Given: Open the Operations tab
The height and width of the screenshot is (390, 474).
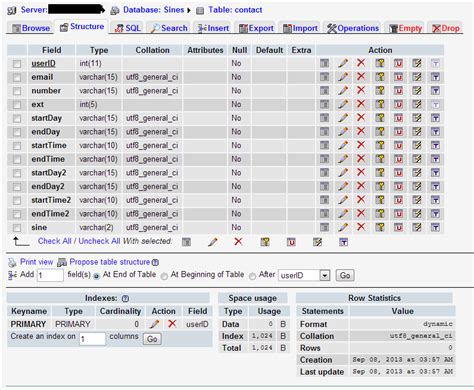Looking at the screenshot, I should coord(353,28).
